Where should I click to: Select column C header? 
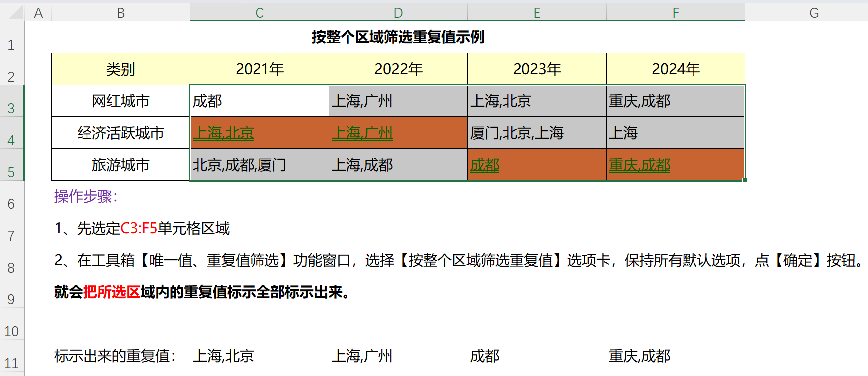259,13
